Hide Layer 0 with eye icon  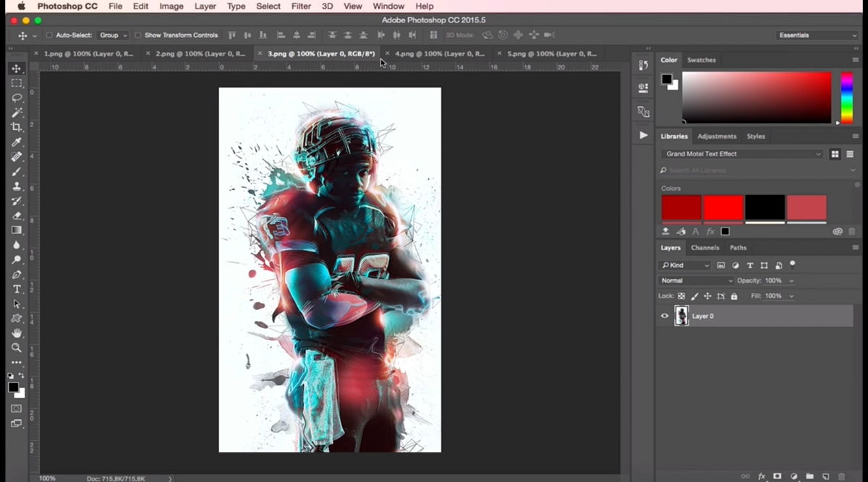[x=665, y=316]
